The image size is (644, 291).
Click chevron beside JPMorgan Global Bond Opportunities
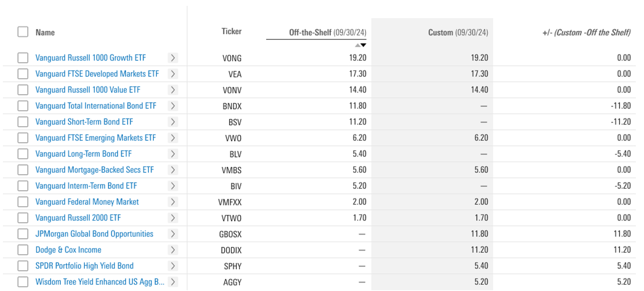click(x=173, y=234)
